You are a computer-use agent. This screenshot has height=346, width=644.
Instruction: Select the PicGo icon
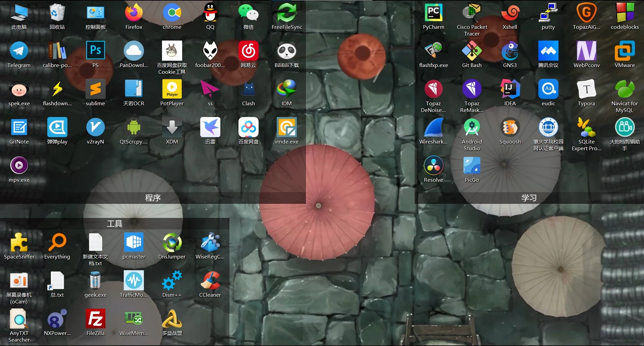click(472, 166)
